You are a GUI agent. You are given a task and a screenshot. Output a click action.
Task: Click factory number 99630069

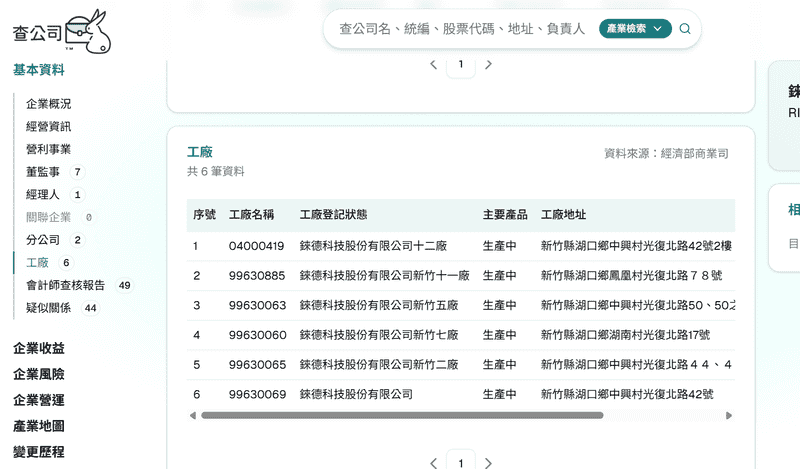[258, 394]
